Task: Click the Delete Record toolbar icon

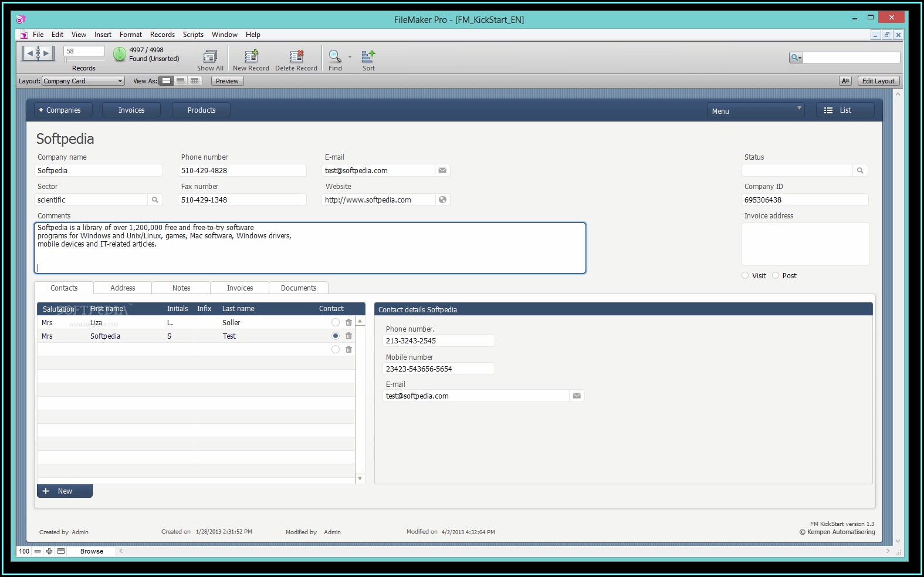Action: click(x=296, y=56)
